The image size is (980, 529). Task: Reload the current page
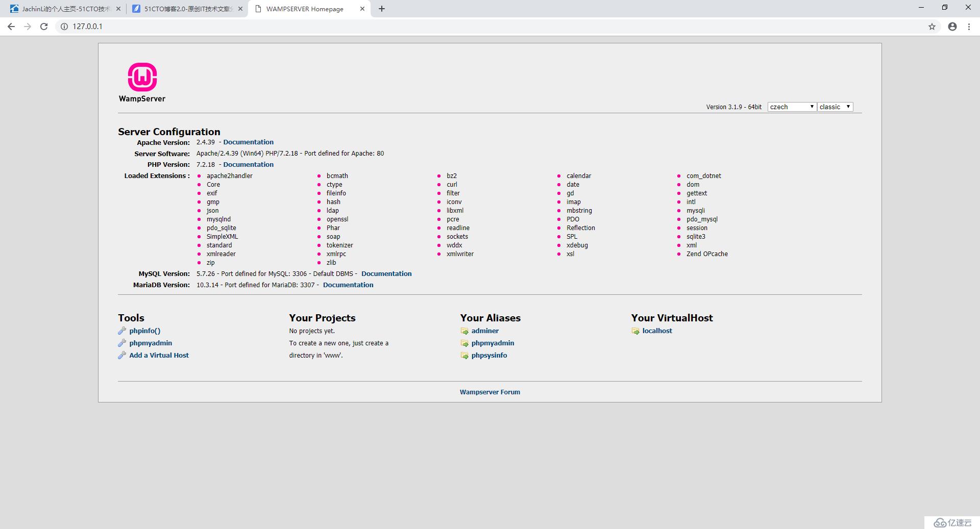pyautogui.click(x=44, y=27)
